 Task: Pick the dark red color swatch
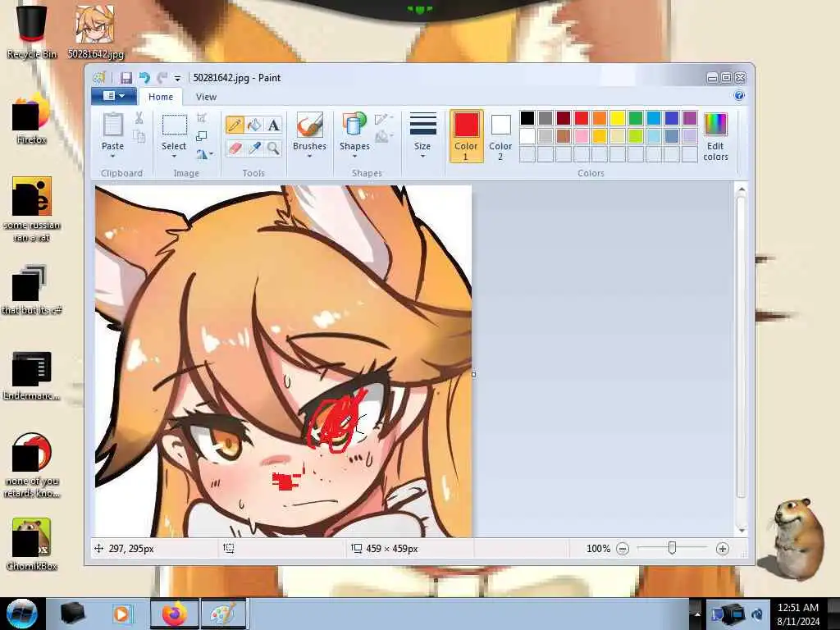point(564,118)
